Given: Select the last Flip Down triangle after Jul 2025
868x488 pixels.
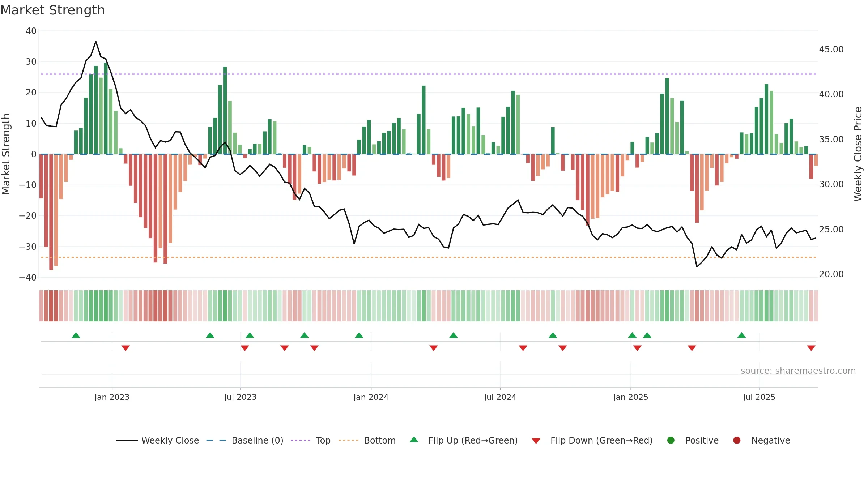Looking at the screenshot, I should pyautogui.click(x=811, y=348).
